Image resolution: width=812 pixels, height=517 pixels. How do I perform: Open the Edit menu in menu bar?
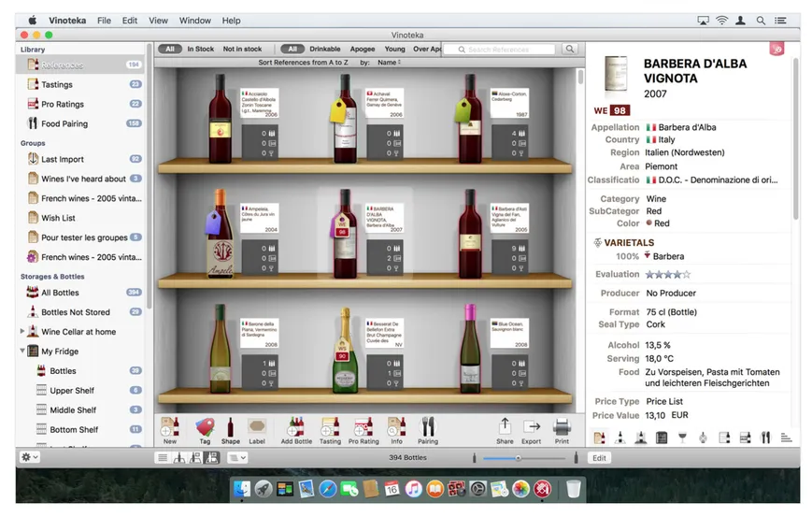click(130, 21)
